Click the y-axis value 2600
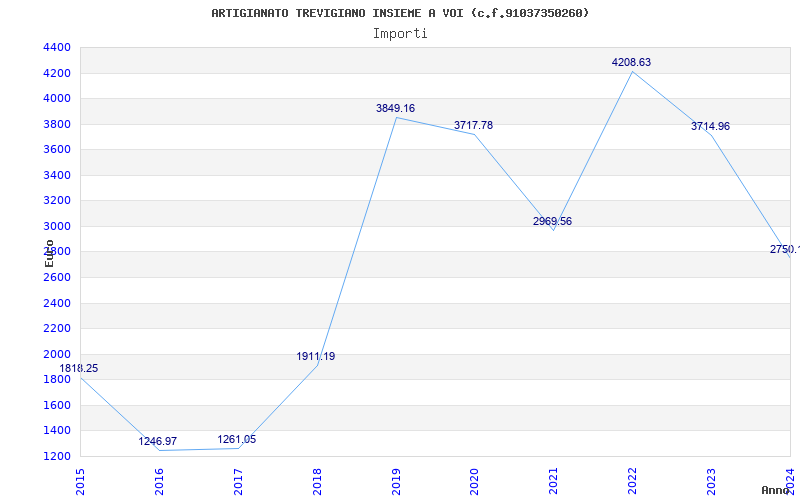This screenshot has height=500, width=800. tap(57, 277)
